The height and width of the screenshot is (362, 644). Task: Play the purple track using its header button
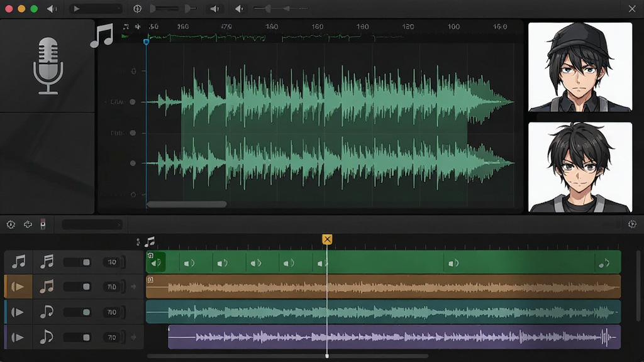point(18,337)
